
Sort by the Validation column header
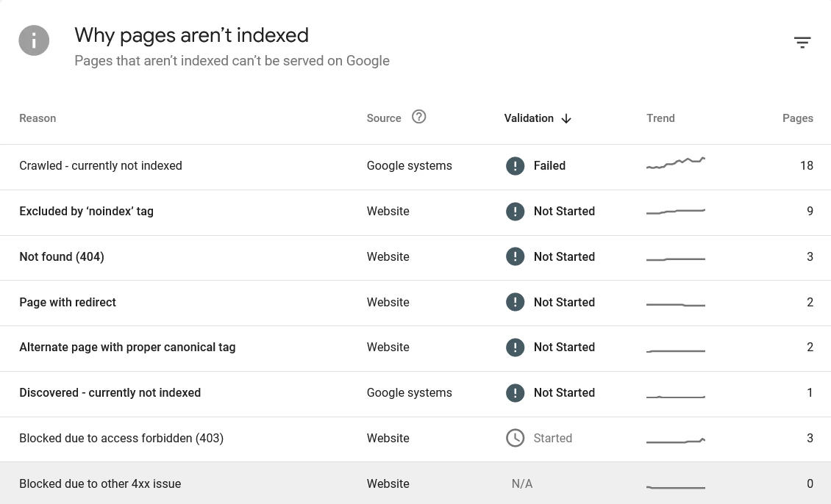(x=529, y=118)
